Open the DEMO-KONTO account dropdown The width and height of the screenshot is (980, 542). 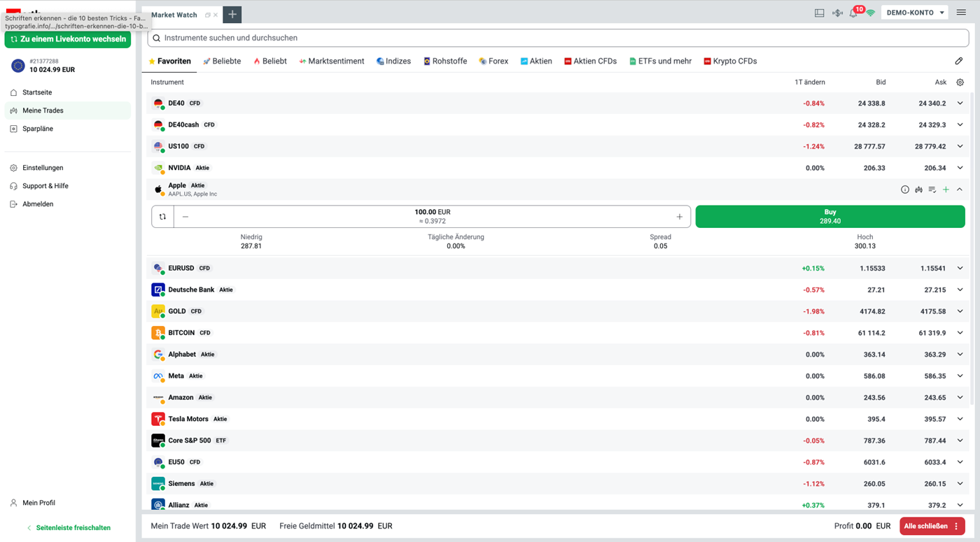(916, 13)
